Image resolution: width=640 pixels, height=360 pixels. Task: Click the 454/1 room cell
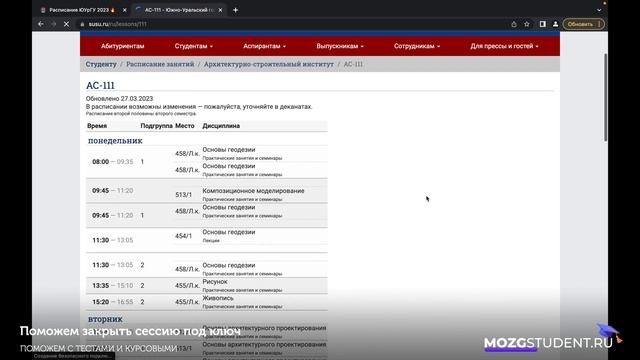point(183,236)
